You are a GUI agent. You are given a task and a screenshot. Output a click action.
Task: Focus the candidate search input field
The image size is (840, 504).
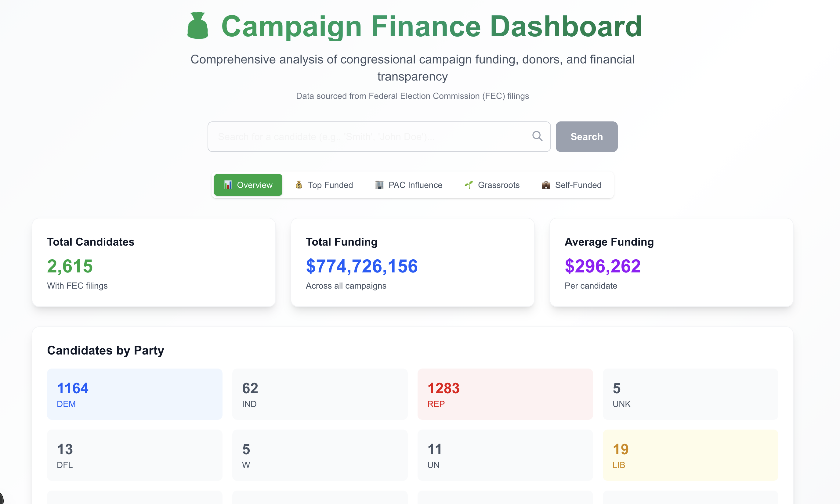coord(370,137)
